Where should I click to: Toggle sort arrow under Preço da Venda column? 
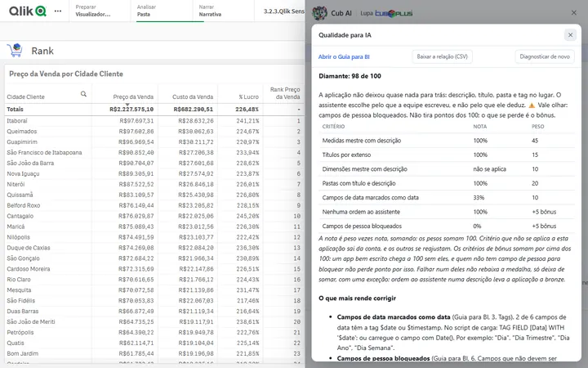pos(127,105)
